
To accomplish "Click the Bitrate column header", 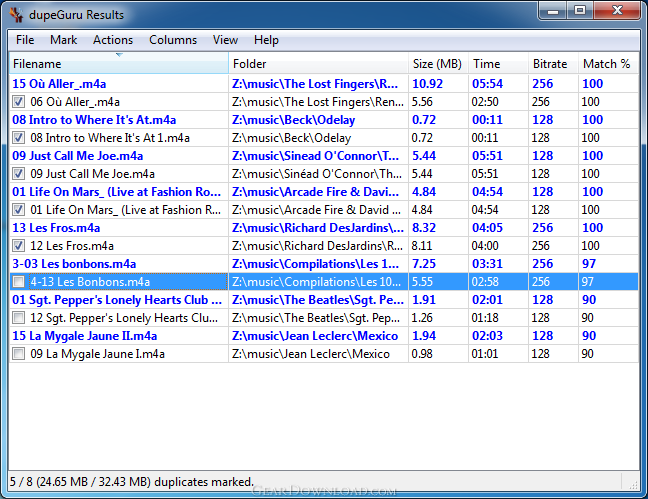I will click(x=550, y=64).
